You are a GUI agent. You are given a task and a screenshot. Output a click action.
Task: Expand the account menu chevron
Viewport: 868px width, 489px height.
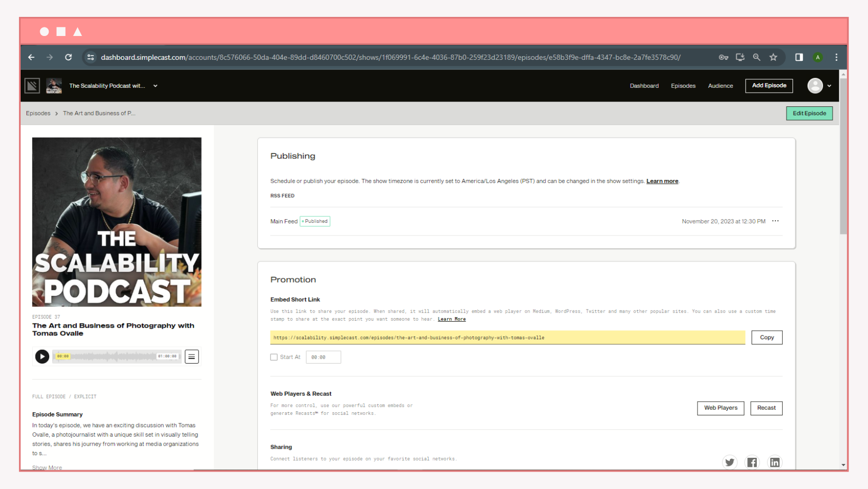pos(829,86)
